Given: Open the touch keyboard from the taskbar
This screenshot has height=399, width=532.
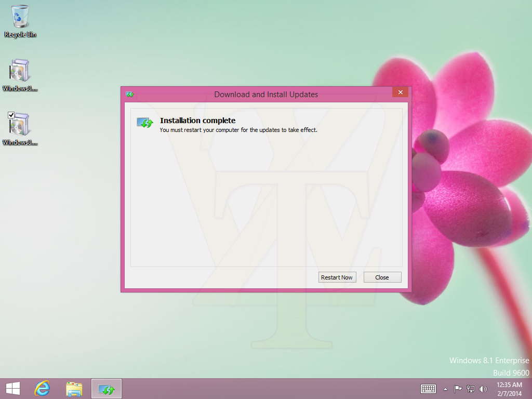Looking at the screenshot, I should click(428, 389).
